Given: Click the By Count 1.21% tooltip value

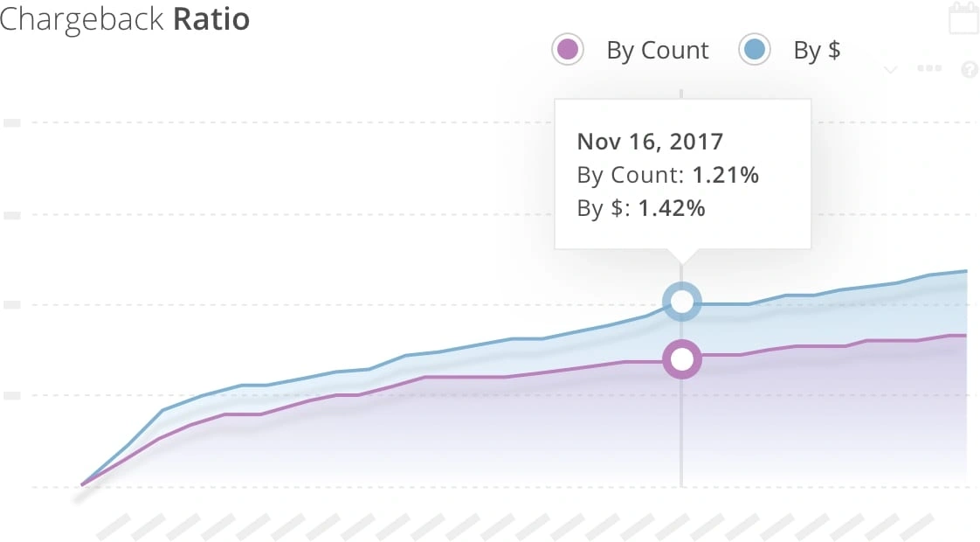Looking at the screenshot, I should tap(725, 175).
